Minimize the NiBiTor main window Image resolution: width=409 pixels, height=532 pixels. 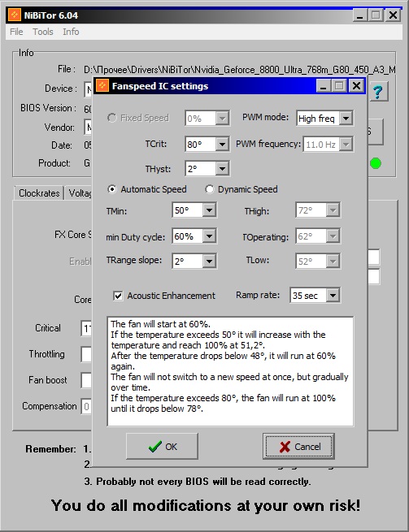[x=359, y=15]
